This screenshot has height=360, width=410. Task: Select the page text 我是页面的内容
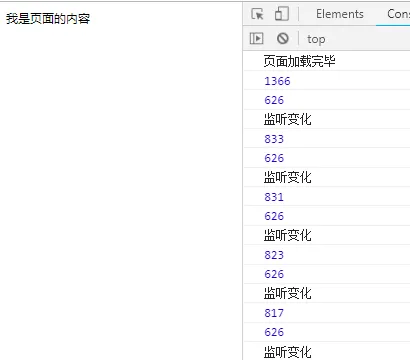48,19
